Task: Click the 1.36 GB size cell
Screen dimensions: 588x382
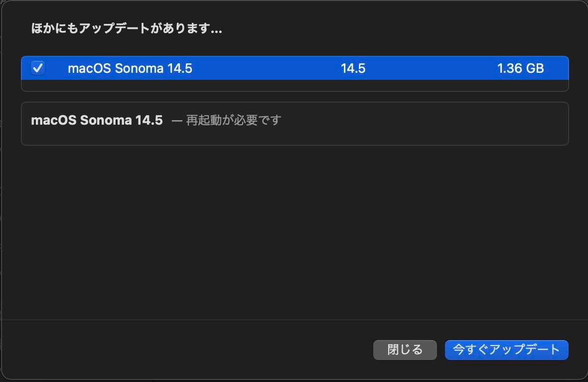Action: pos(520,68)
